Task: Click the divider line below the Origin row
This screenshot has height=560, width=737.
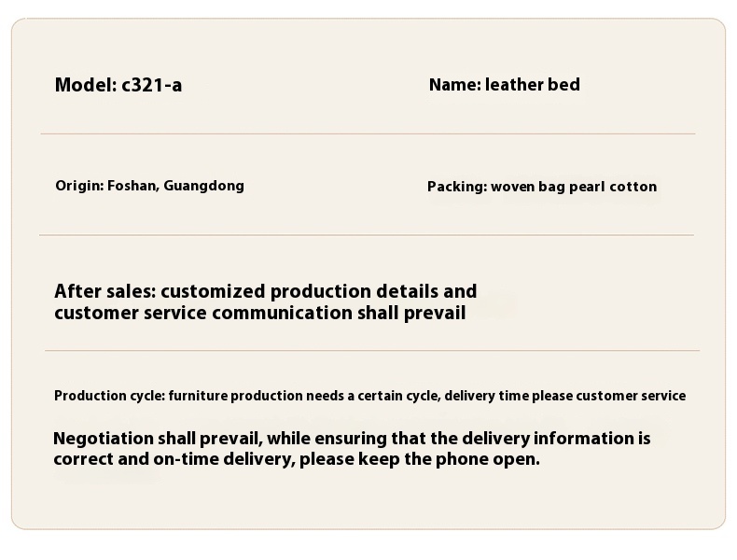Action: click(x=367, y=235)
